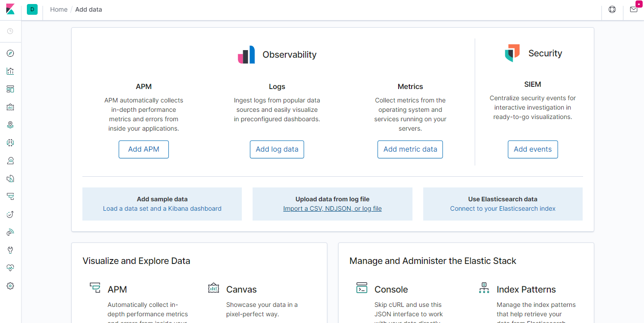The image size is (644, 323).
Task: Show recently viewed items clock icon
Action: (10, 31)
